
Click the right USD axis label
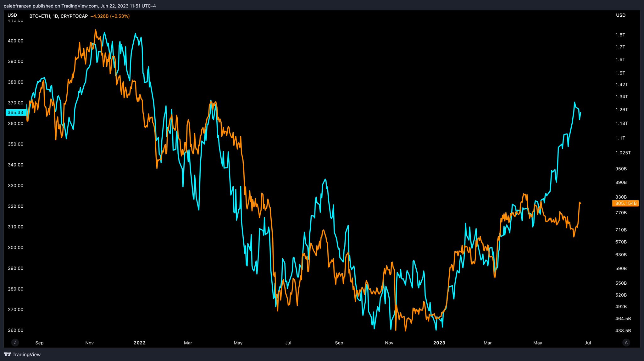[x=621, y=15]
